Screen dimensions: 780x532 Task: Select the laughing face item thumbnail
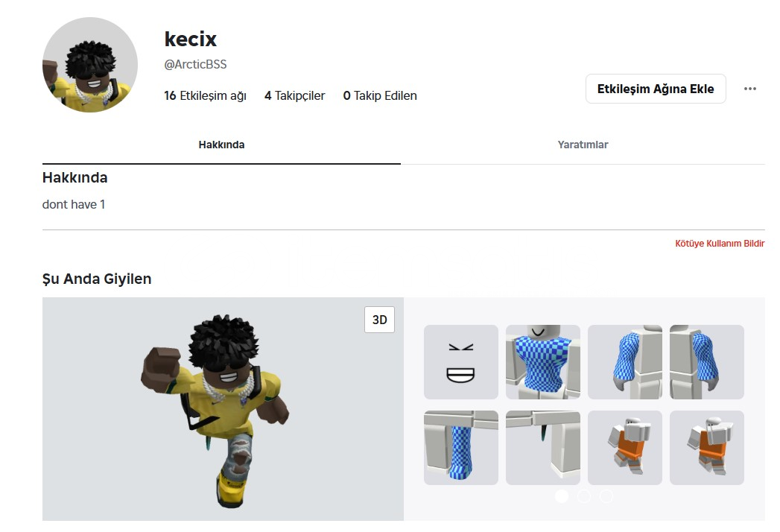coord(460,362)
